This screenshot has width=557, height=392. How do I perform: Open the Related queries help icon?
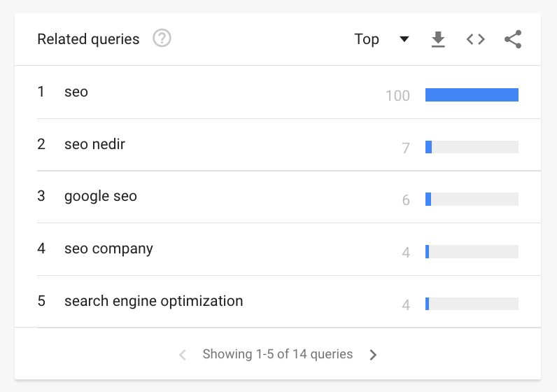coord(162,38)
